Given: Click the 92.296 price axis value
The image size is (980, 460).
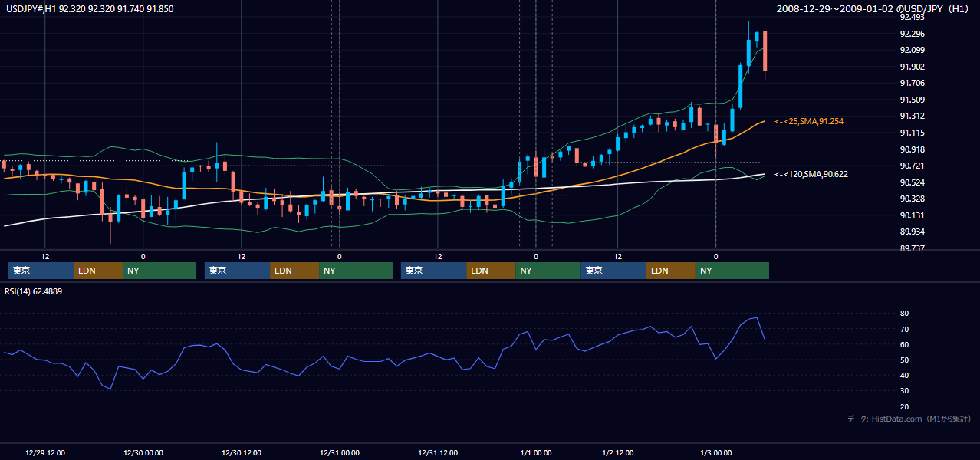Looking at the screenshot, I should point(912,34).
